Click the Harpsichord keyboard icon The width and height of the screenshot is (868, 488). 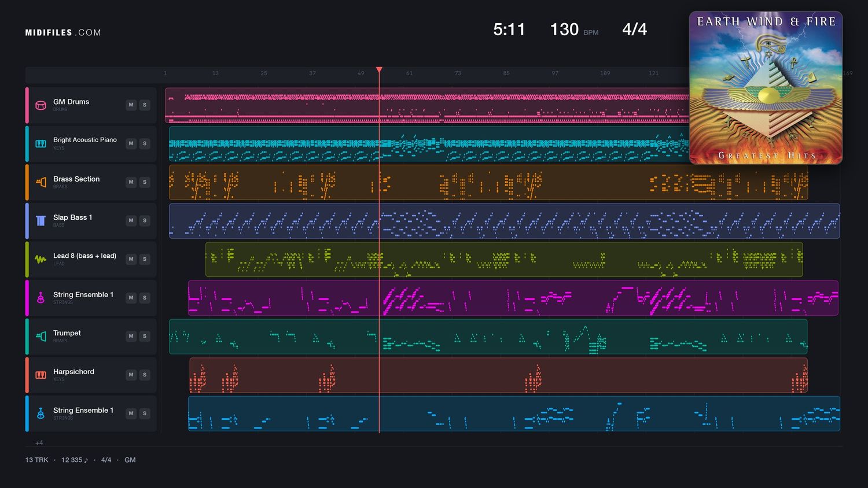(41, 375)
